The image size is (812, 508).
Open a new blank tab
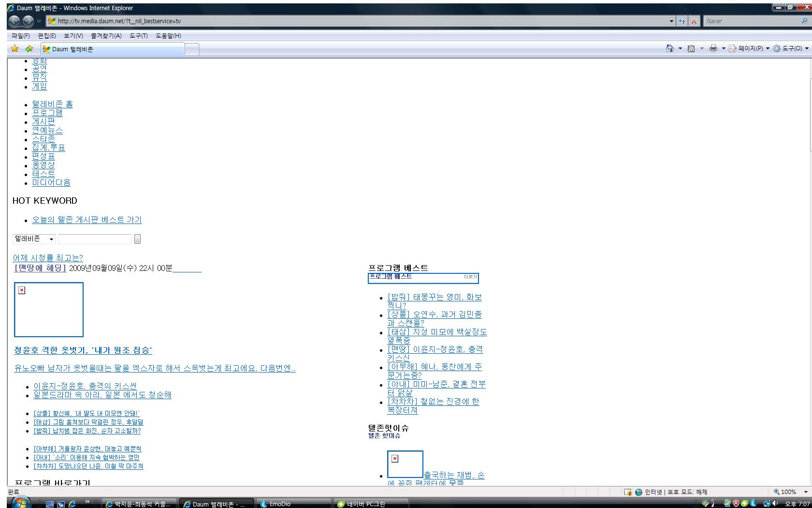[192, 49]
